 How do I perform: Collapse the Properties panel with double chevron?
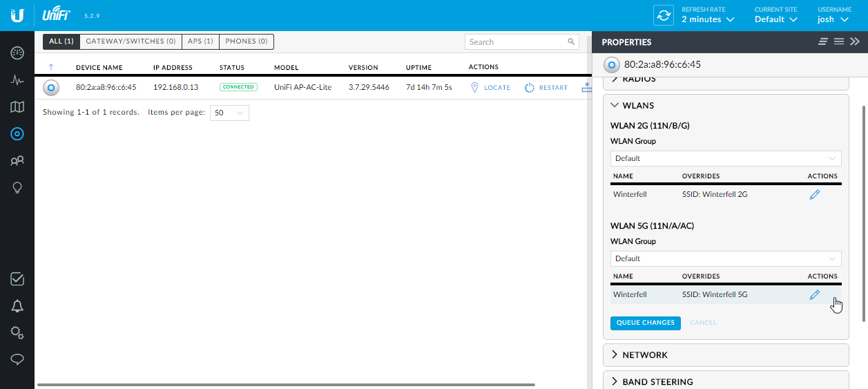click(855, 41)
